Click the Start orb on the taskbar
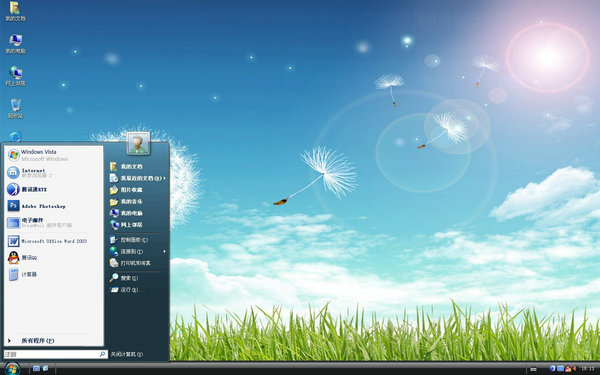The height and width of the screenshot is (375, 600). click(x=12, y=368)
